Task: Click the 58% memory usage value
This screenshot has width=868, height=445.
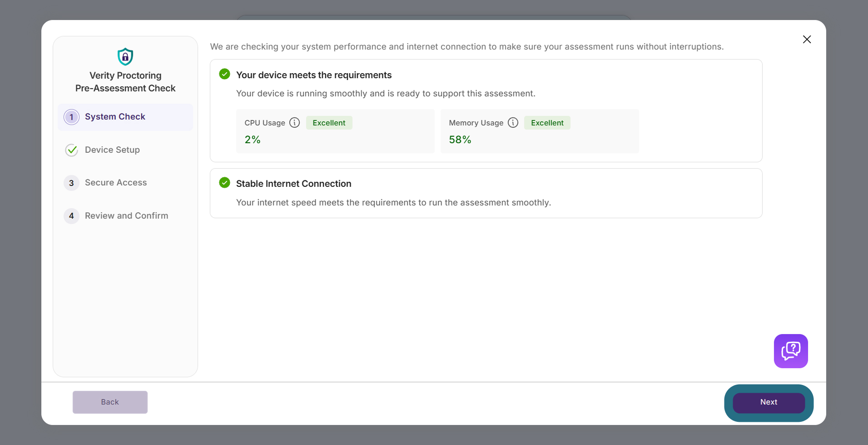Action: click(x=460, y=140)
